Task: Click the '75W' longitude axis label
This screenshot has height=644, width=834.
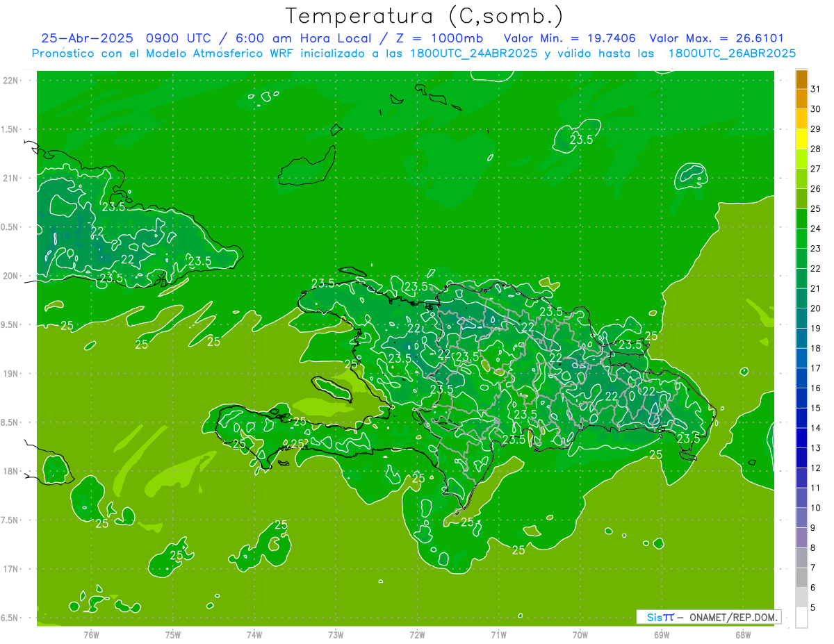Action: (x=173, y=635)
